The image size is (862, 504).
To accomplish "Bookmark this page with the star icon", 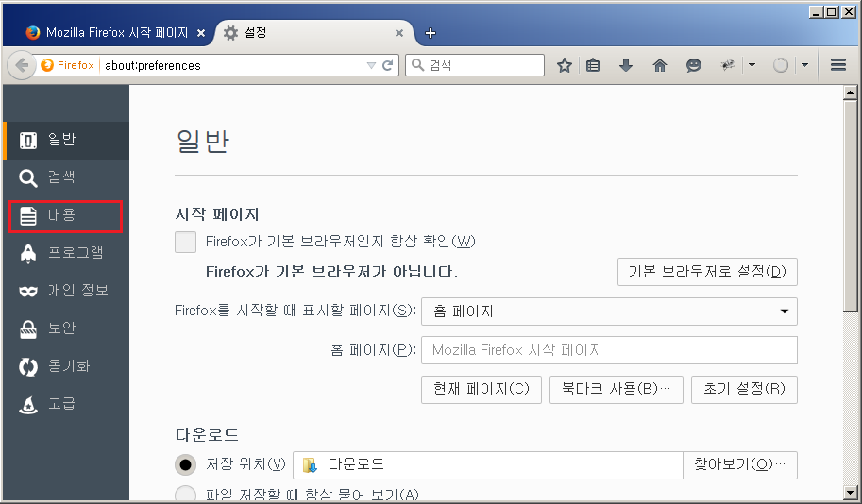I will [564, 65].
